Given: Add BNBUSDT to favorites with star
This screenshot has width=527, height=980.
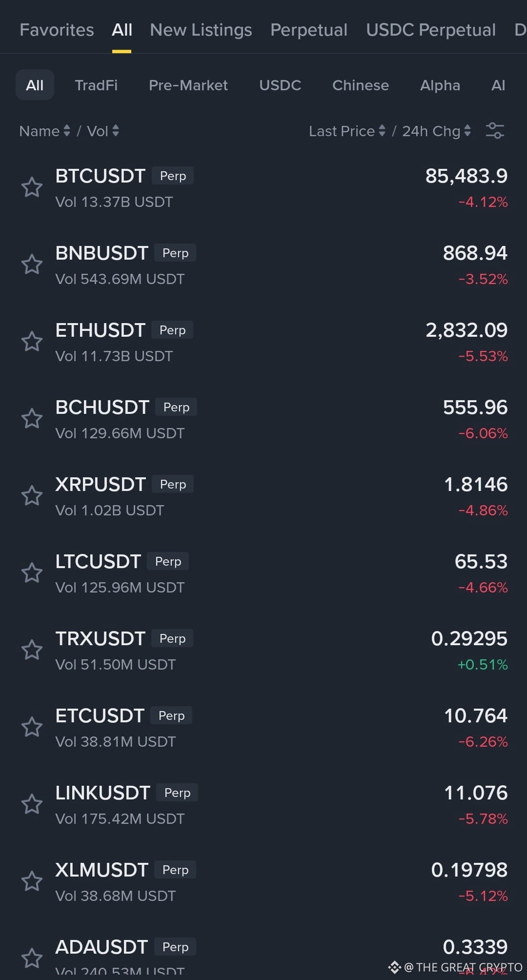Looking at the screenshot, I should (32, 265).
